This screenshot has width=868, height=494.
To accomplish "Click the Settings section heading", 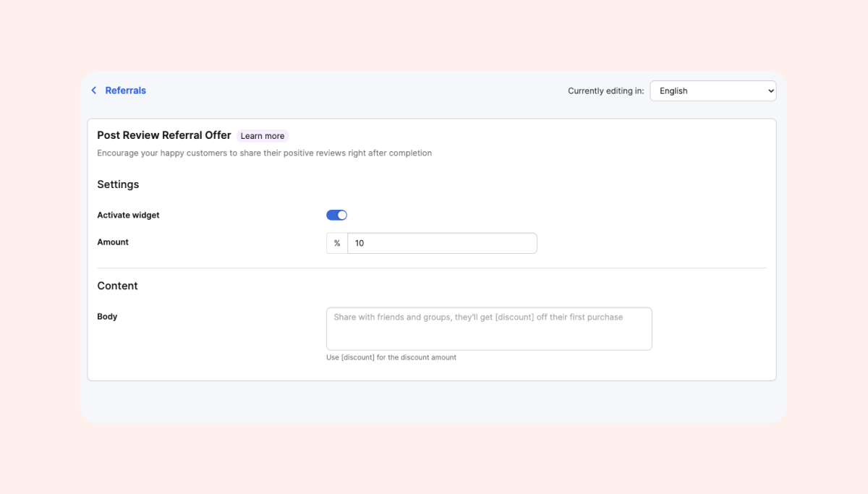I will tap(118, 184).
